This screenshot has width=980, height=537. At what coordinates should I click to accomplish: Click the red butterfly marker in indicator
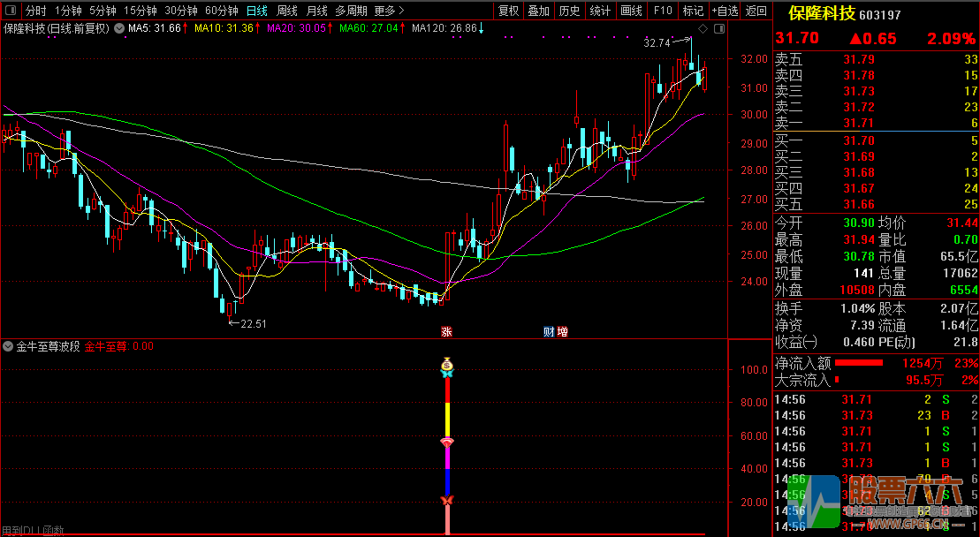click(x=446, y=501)
